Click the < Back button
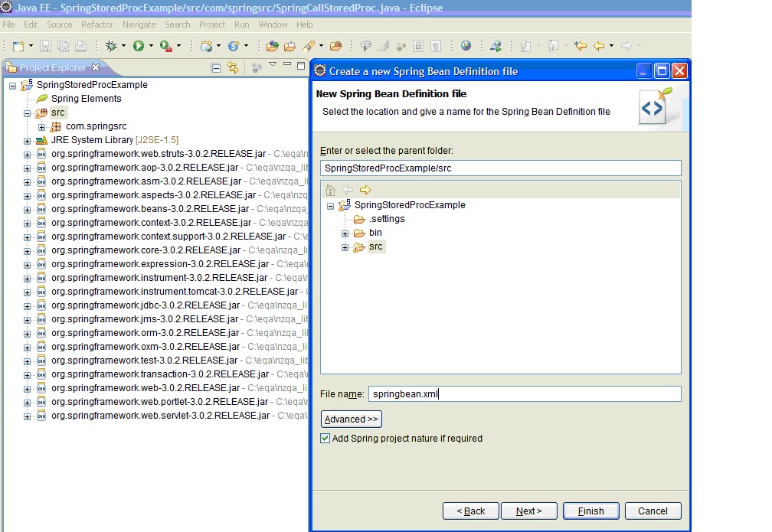This screenshot has width=772, height=532. [471, 511]
